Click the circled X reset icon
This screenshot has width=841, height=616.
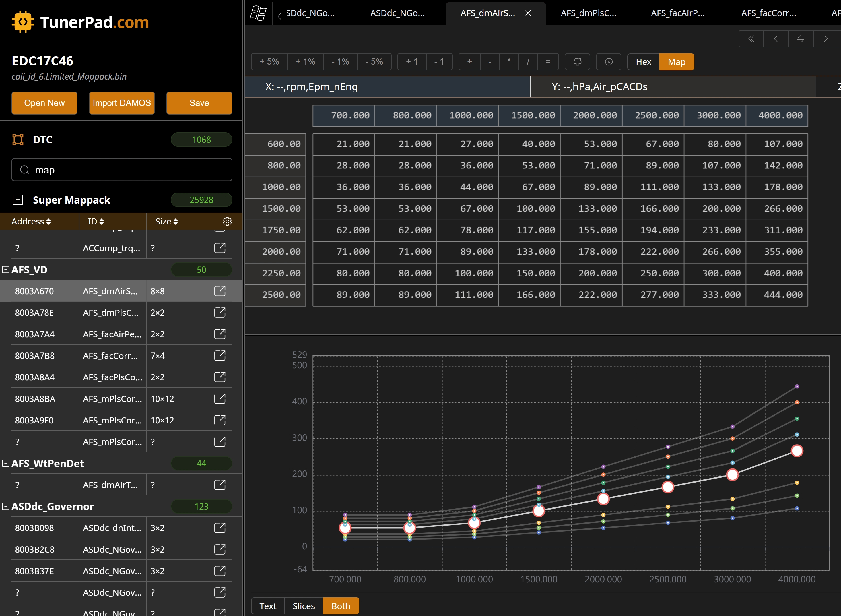pos(609,62)
